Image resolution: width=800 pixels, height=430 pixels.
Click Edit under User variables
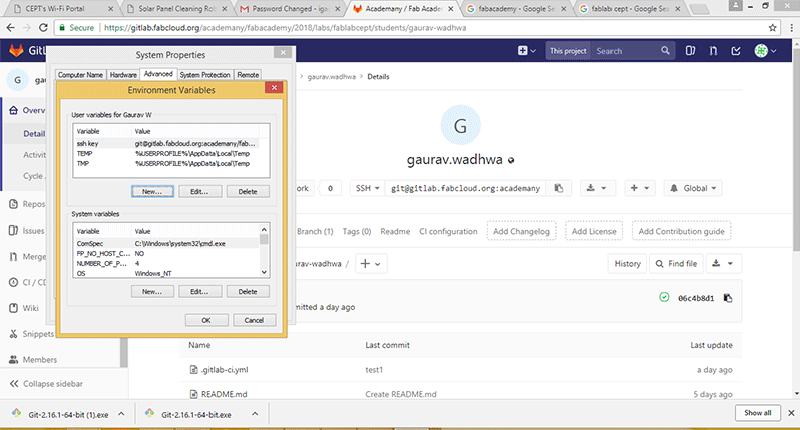point(199,191)
